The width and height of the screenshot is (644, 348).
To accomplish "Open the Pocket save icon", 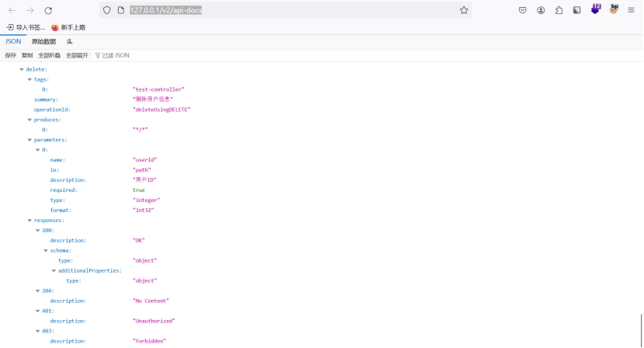I will click(x=522, y=10).
